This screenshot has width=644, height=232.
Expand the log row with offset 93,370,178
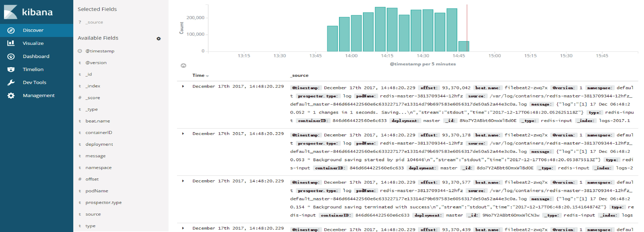click(x=183, y=134)
